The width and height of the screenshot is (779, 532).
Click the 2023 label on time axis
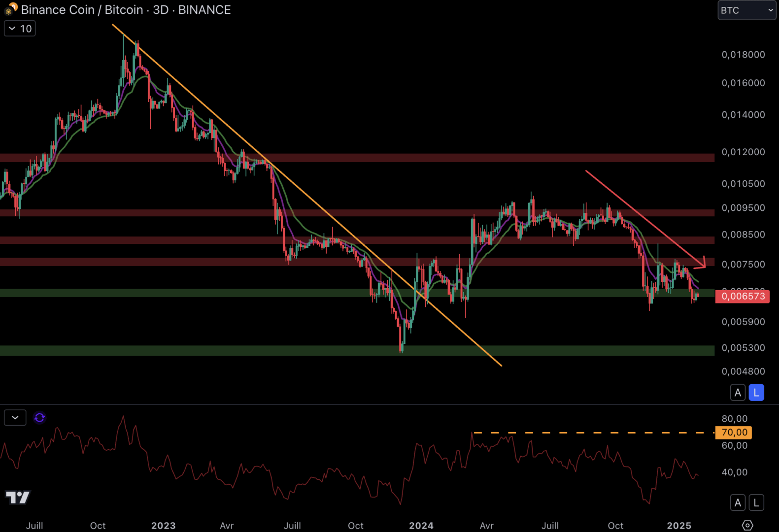click(x=163, y=526)
